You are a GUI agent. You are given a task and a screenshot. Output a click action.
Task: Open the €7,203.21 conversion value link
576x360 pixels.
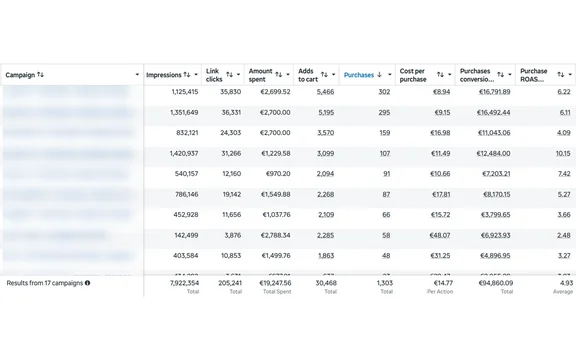tap(496, 174)
